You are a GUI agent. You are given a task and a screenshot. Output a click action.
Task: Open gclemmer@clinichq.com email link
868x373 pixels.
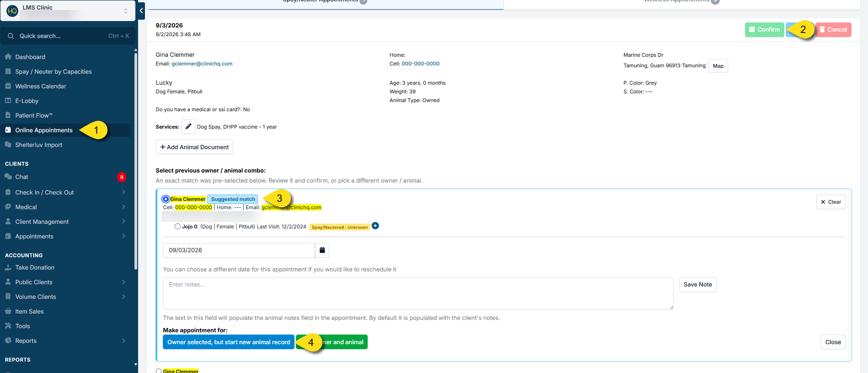coord(202,64)
